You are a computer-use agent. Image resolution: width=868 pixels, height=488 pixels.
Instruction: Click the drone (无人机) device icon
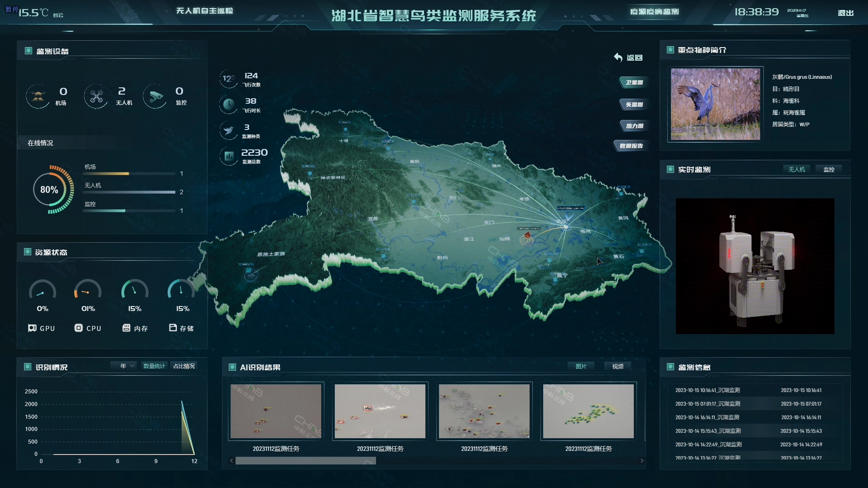tap(96, 96)
